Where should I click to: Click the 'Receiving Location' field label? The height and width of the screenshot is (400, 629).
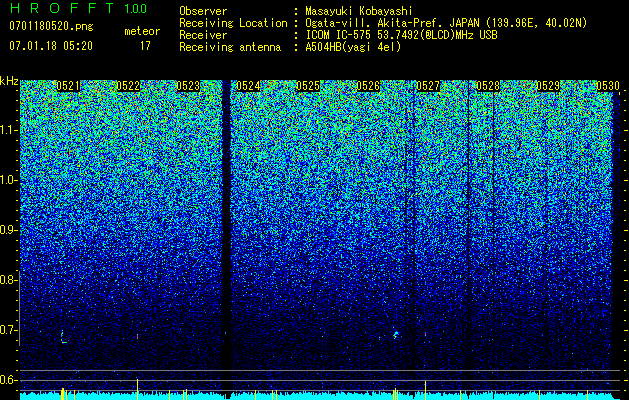pos(233,23)
